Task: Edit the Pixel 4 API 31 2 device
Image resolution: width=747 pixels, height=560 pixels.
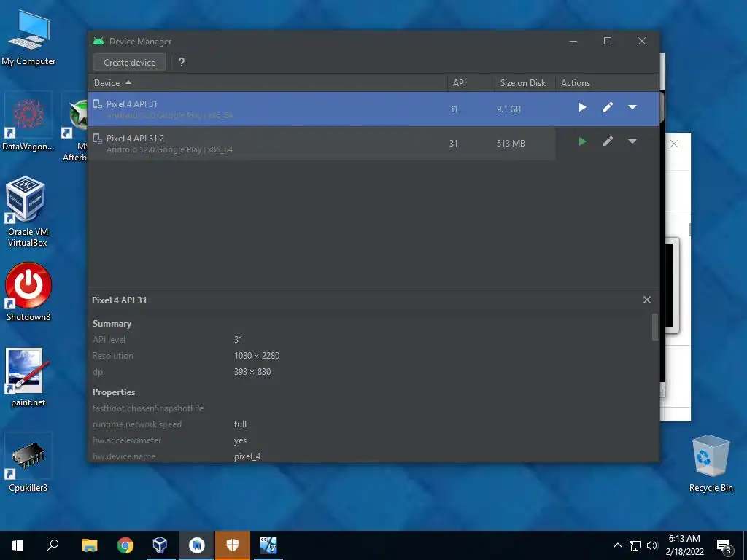Action: 608,141
